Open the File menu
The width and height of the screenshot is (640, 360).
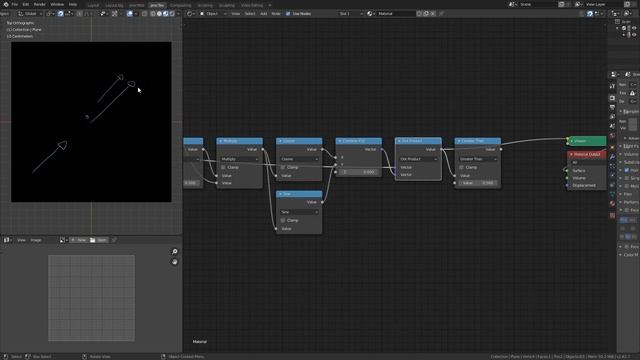point(15,4)
